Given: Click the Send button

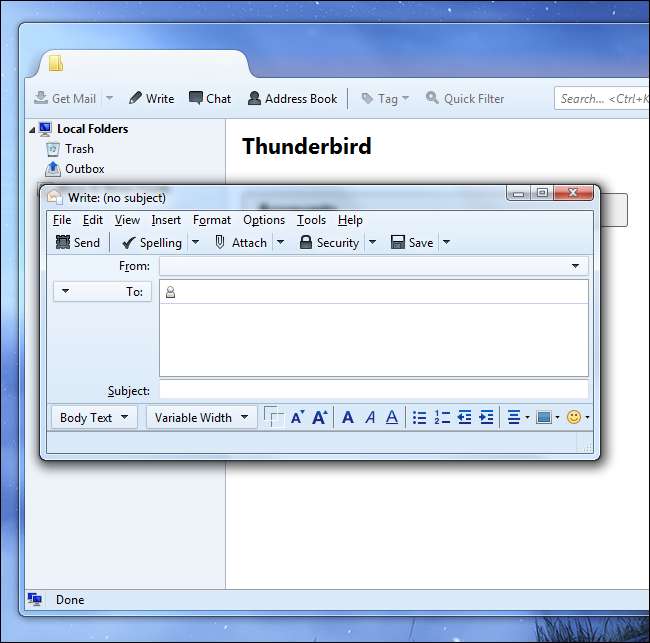Looking at the screenshot, I should 78,243.
